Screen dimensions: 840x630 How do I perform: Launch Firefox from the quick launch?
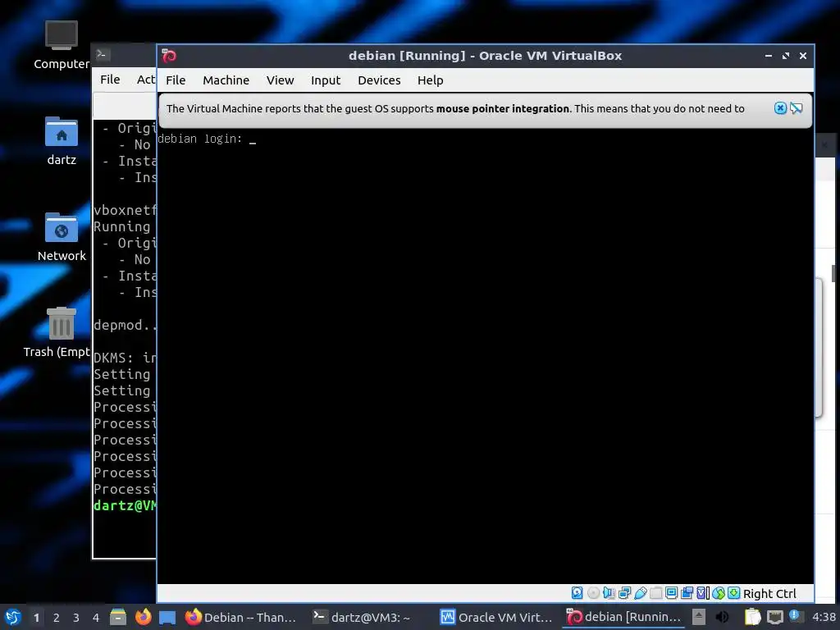143,617
